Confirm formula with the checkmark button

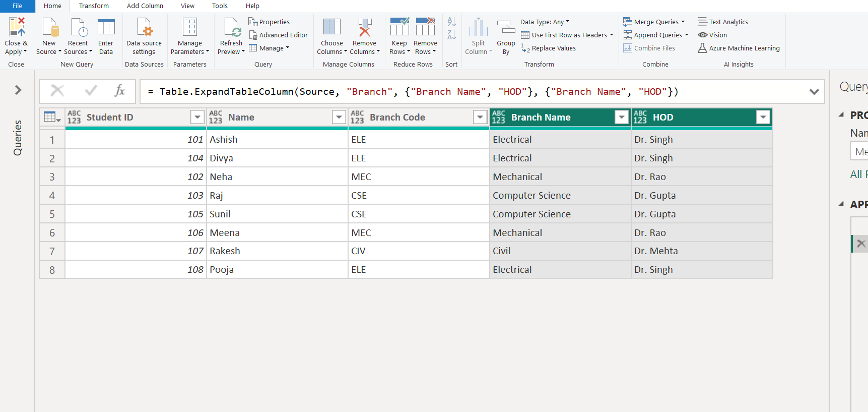click(91, 91)
